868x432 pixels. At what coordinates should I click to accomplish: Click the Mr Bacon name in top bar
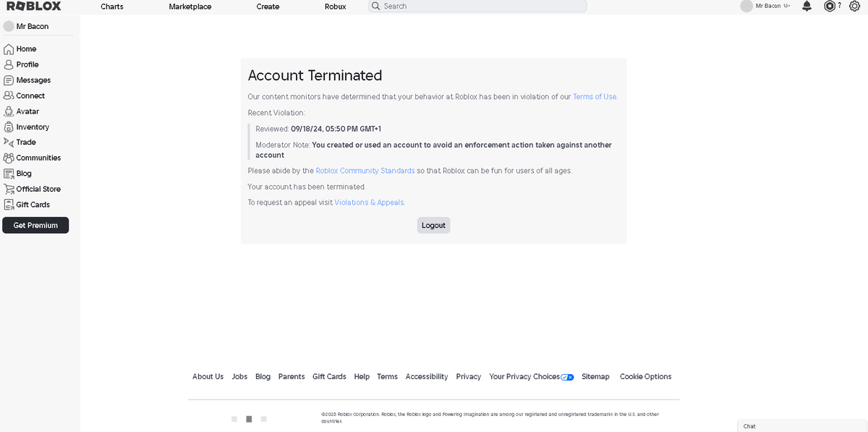[768, 6]
